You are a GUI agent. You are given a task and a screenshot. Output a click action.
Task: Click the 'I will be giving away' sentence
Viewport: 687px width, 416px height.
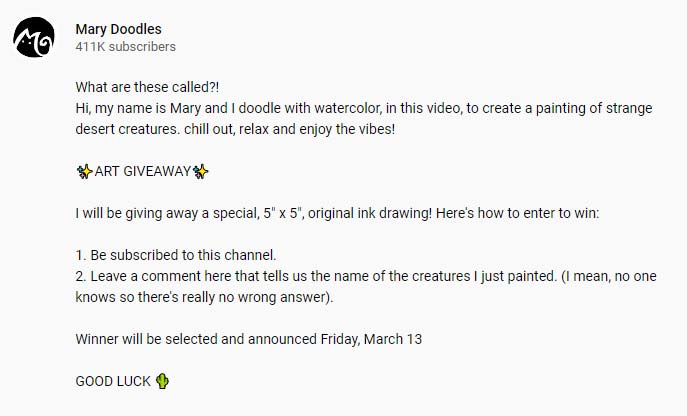pos(337,213)
